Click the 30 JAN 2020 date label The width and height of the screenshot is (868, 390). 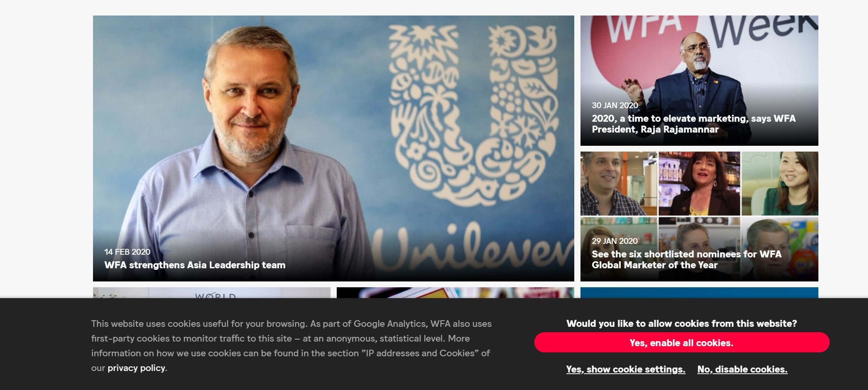pos(615,105)
